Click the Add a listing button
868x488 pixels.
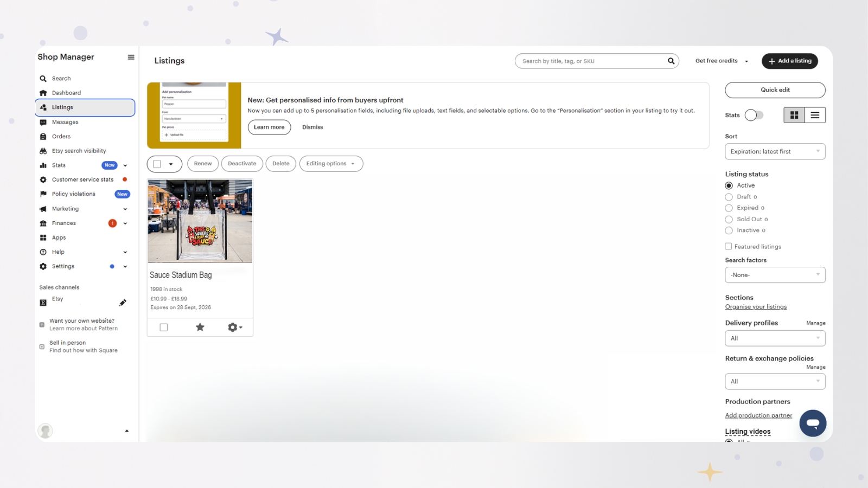(x=789, y=61)
